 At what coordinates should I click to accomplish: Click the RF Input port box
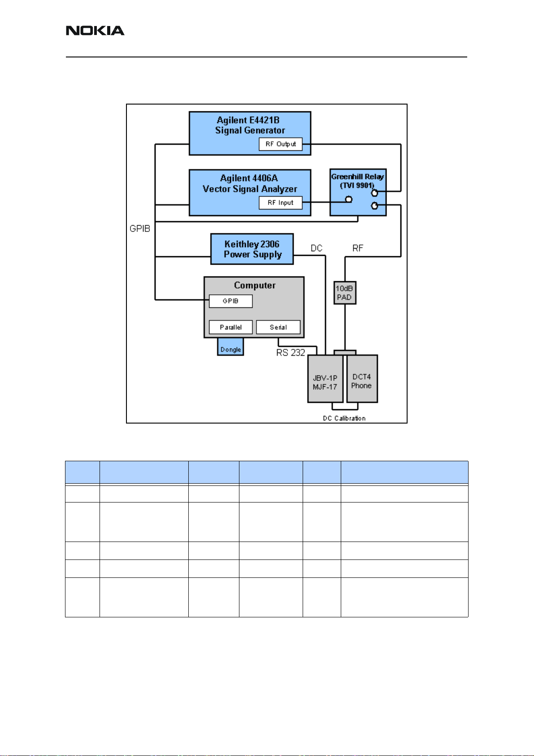coord(281,203)
